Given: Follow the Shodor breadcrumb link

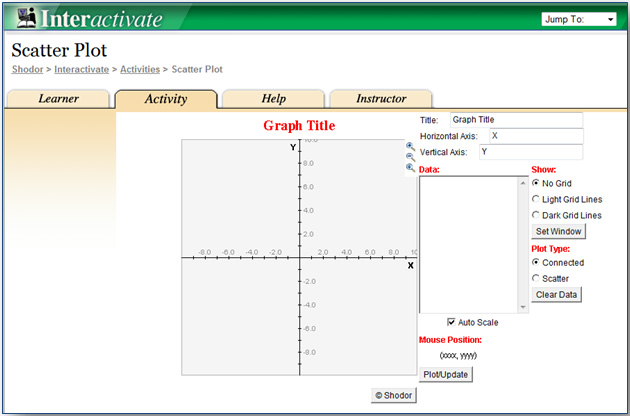Looking at the screenshot, I should [x=27, y=70].
